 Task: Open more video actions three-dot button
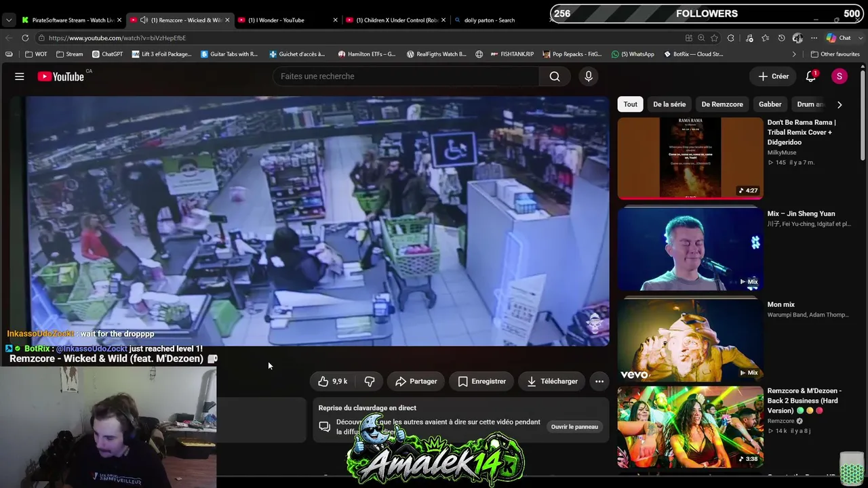pyautogui.click(x=599, y=382)
